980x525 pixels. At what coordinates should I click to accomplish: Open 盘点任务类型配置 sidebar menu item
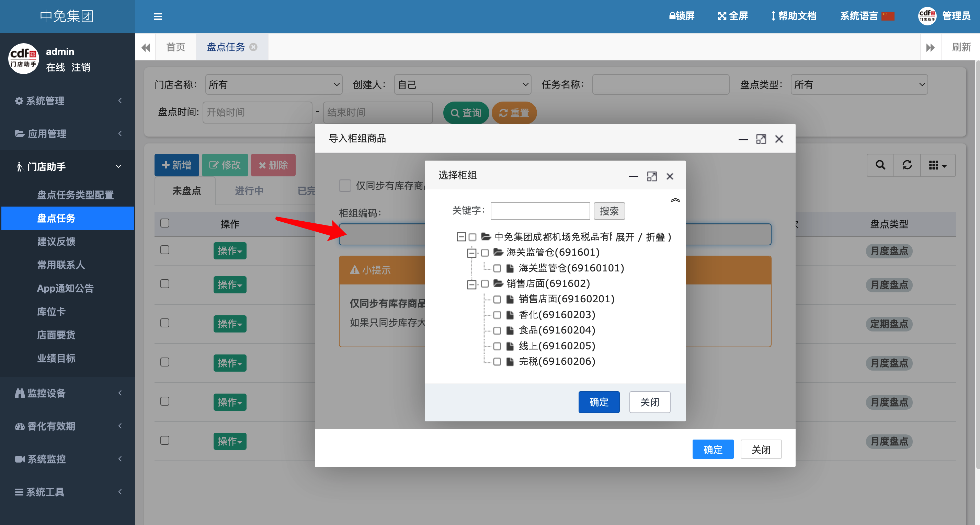pos(75,195)
